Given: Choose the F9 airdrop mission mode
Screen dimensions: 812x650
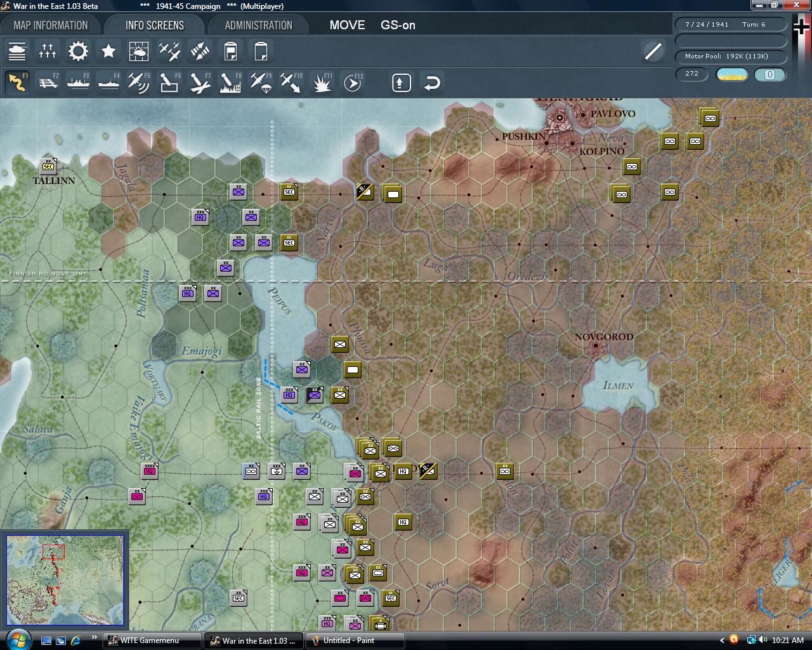Looking at the screenshot, I should (x=260, y=82).
